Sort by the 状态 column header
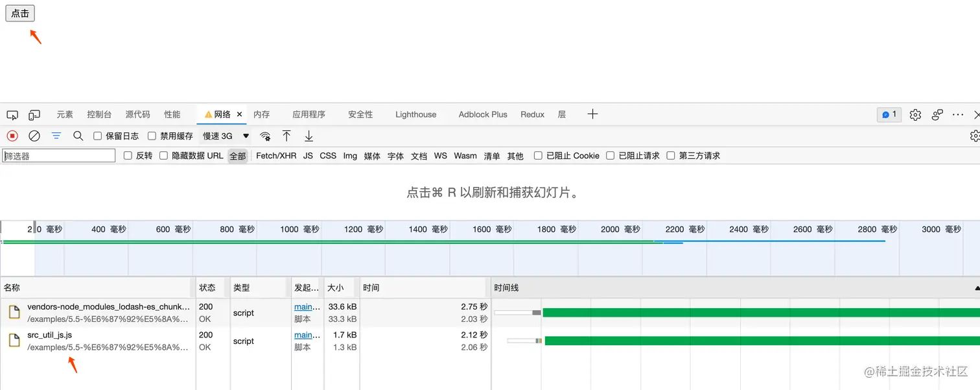Screen dimensions: 980x390 [213, 287]
